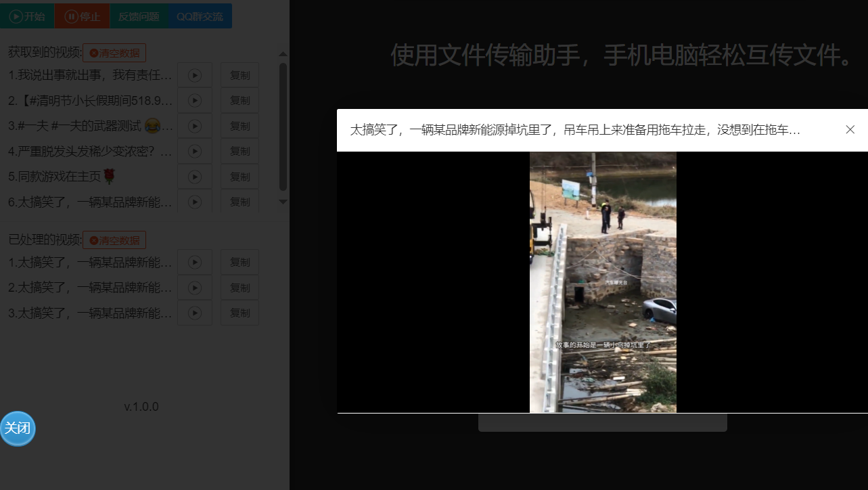Select text 4.严重脱发头发稀少变浓密
Image resolution: width=868 pixels, height=490 pixels.
tap(90, 151)
